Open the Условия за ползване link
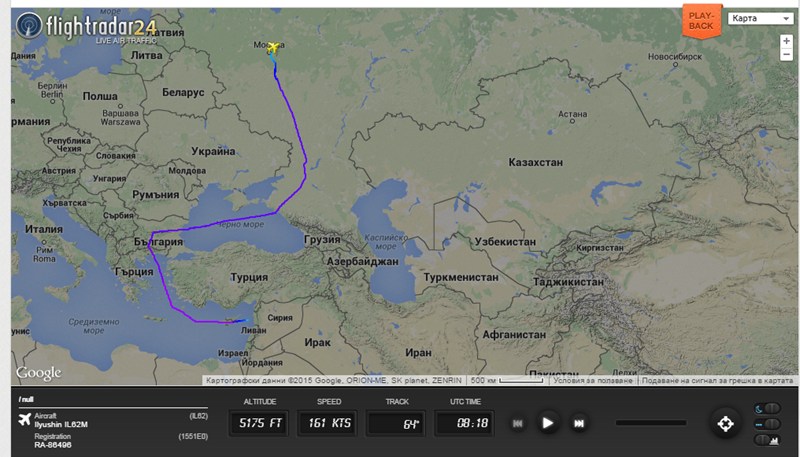Viewport: 800px width, 457px height. (592, 380)
